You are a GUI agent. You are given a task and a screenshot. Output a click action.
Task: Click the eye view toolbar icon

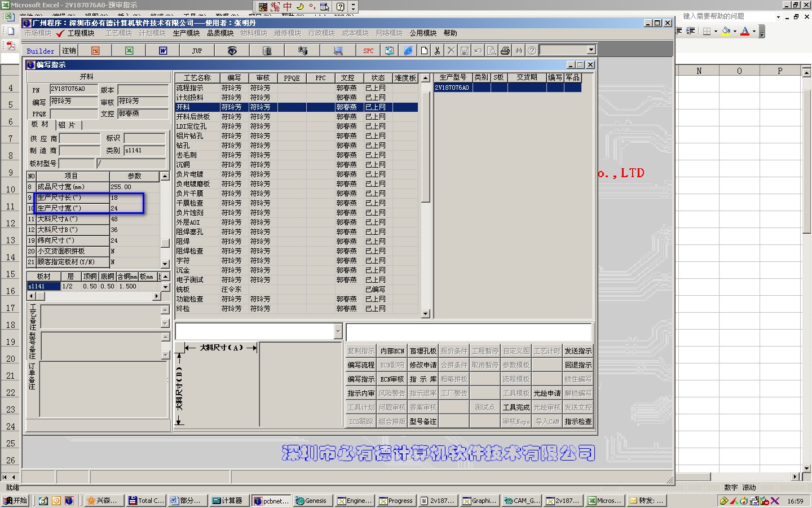click(232, 51)
